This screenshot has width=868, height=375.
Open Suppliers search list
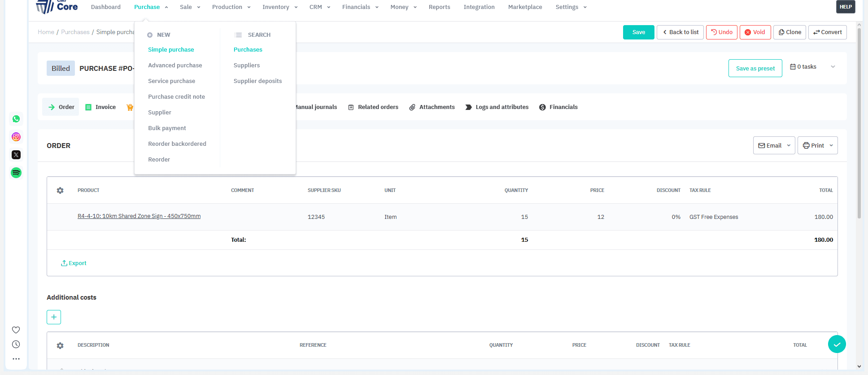[246, 65]
